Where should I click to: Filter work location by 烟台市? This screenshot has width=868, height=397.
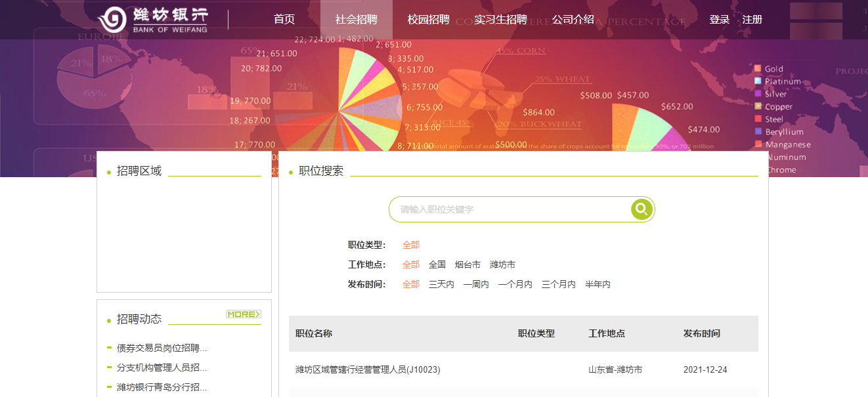pos(467,265)
